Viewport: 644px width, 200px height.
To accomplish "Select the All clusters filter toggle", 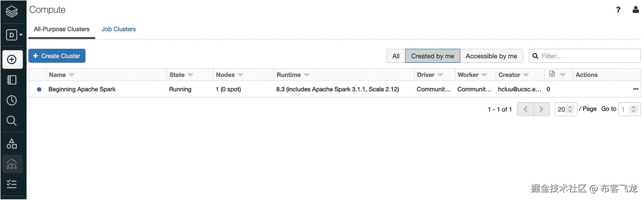I will pyautogui.click(x=396, y=56).
